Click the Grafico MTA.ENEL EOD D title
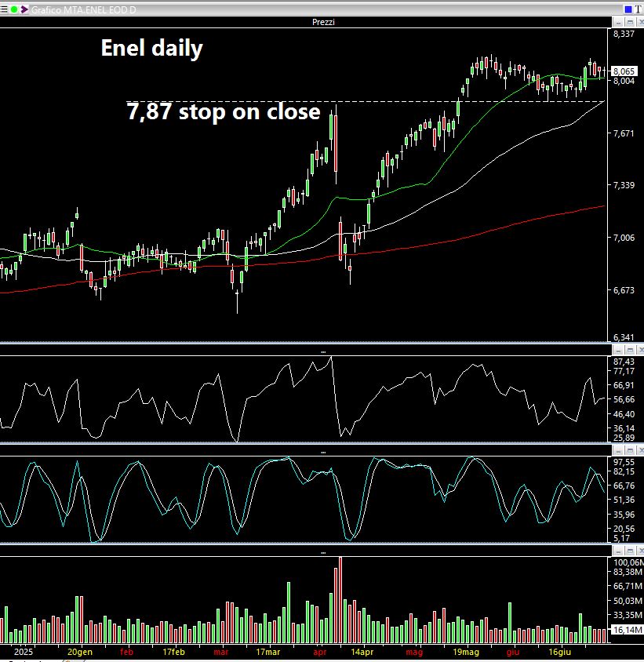 pos(84,9)
